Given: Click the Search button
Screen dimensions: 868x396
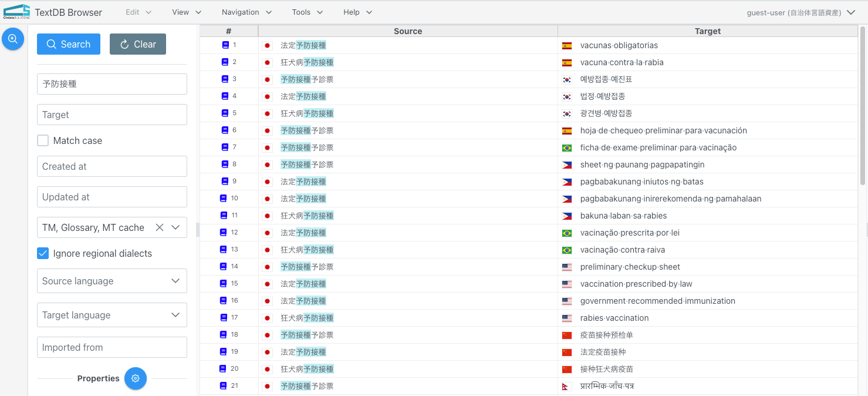Looking at the screenshot, I should pos(68,44).
